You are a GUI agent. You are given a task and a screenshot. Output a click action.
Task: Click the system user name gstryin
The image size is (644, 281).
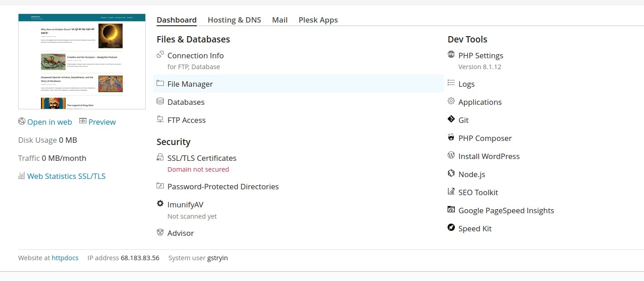click(218, 258)
